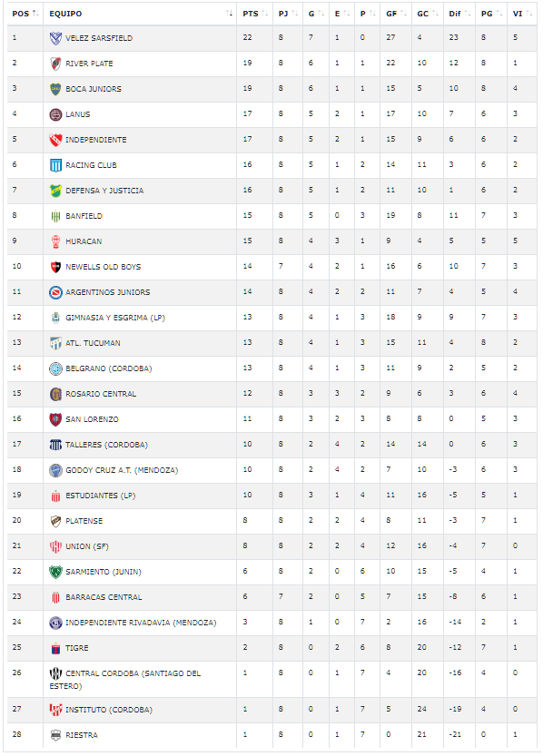
Task: Sort standings by PTS column
Action: (x=251, y=14)
